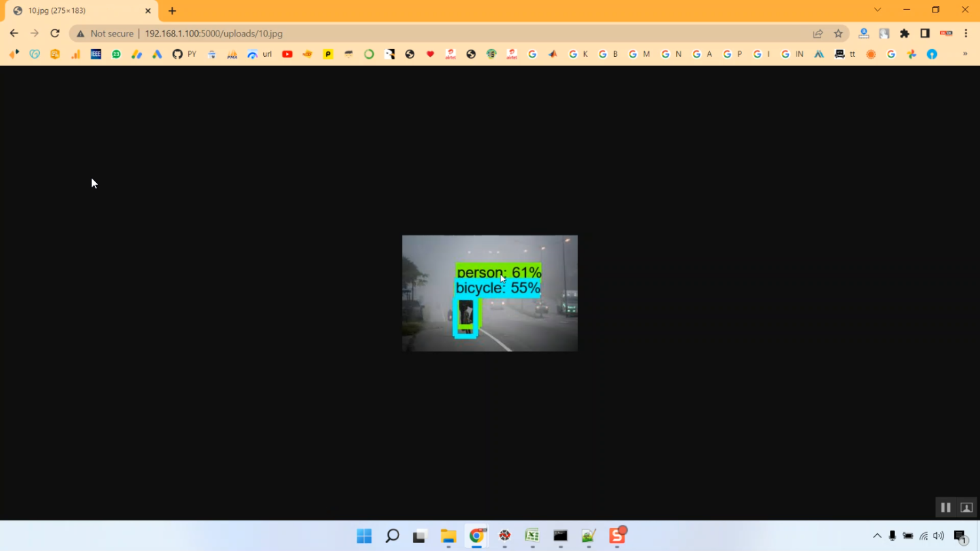
Task: Open the YouTube bookmark
Action: 287,54
